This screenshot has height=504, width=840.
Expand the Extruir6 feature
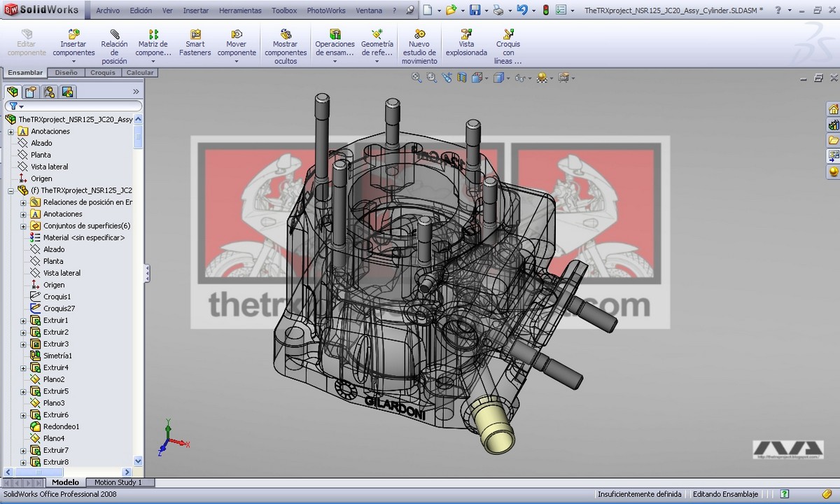[23, 415]
